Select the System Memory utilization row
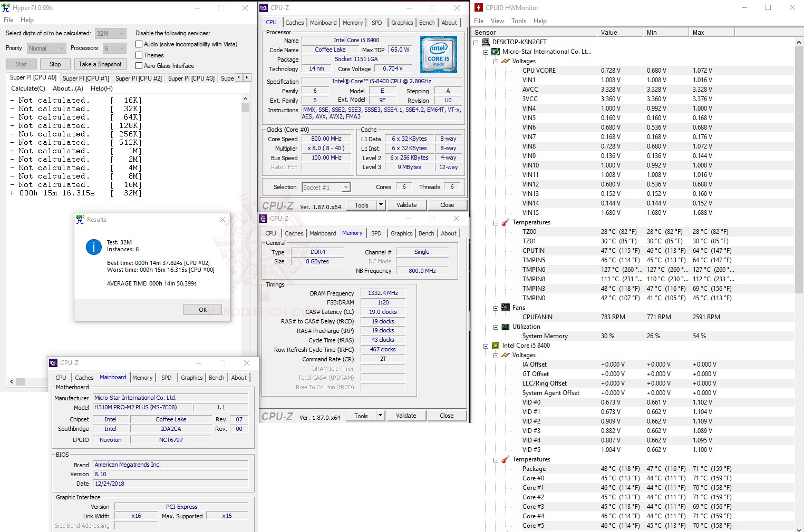The height and width of the screenshot is (532, 804). coord(632,336)
